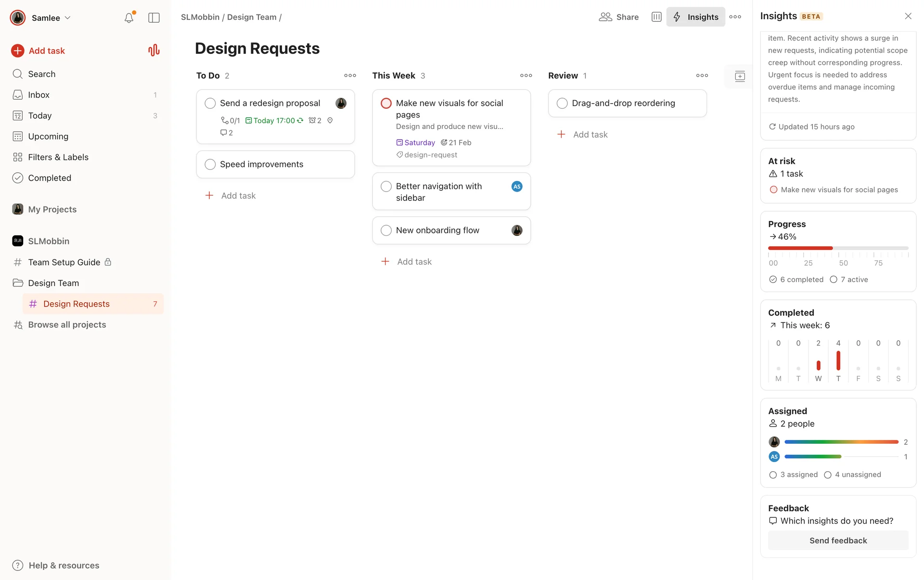Click the 46% progress bar
This screenshot has width=924, height=580.
pyautogui.click(x=838, y=248)
